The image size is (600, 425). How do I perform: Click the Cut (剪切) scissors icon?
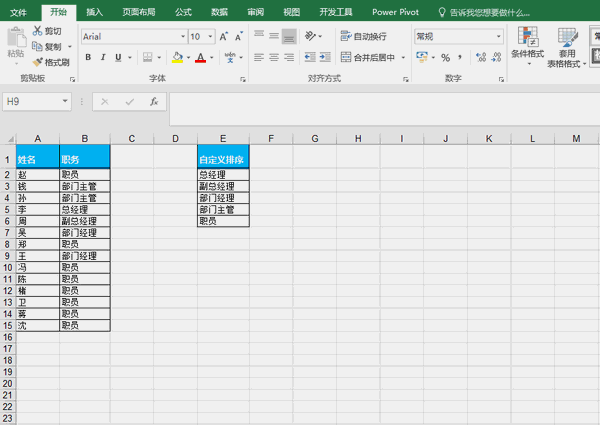click(36, 32)
